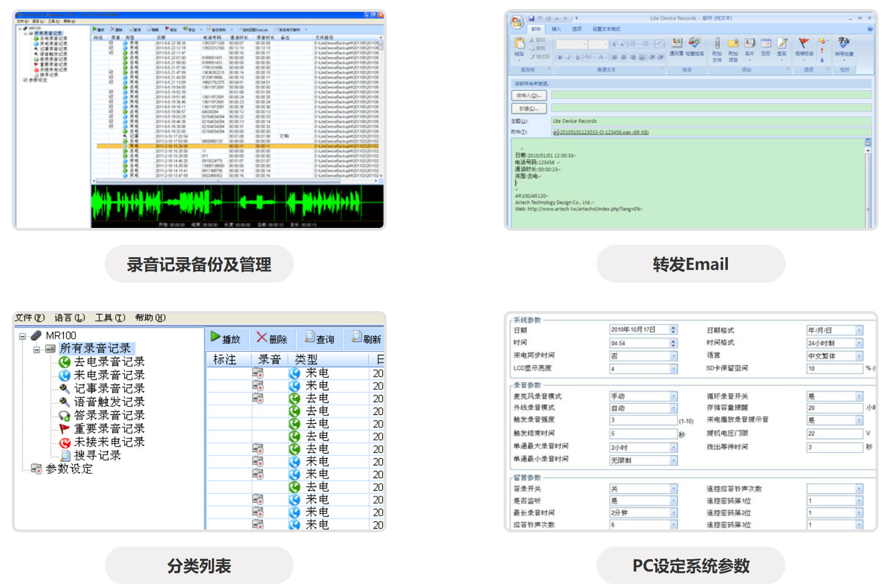Viewport: 894px width, 588px height.
Task: Click the email body scrollbar up arrow
Action: [x=868, y=150]
